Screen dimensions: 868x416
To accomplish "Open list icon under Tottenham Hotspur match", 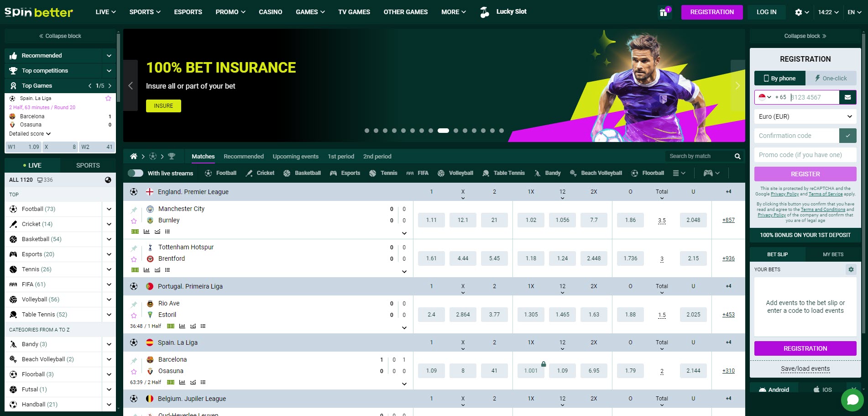I will coord(167,270).
